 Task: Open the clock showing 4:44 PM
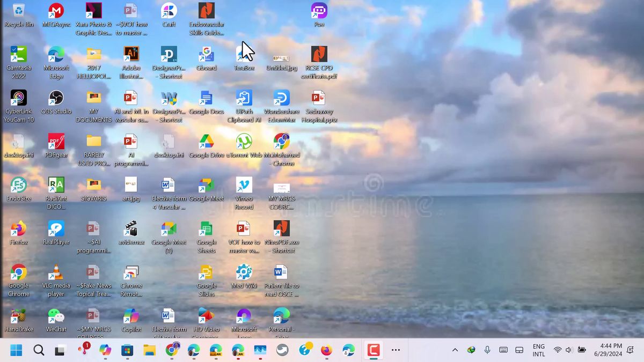click(608, 350)
